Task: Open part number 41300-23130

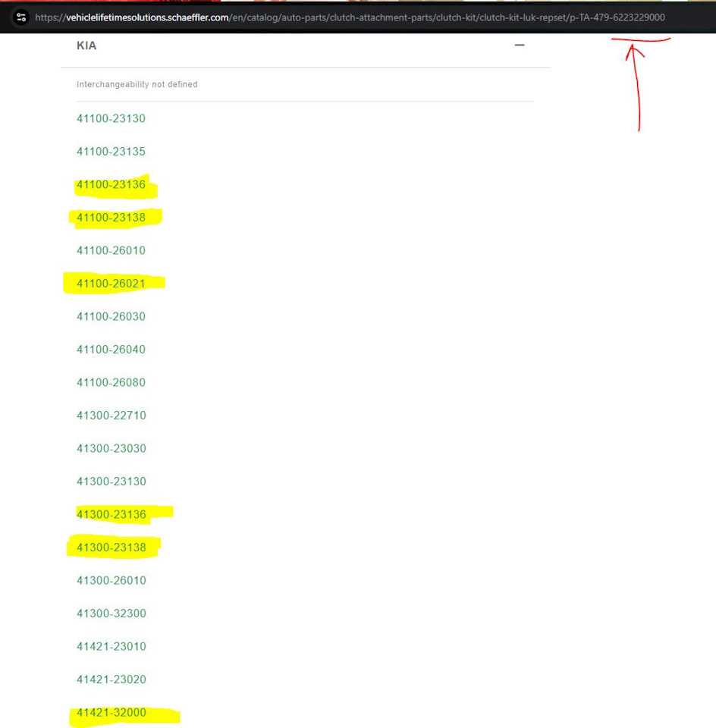Action: 111,481
